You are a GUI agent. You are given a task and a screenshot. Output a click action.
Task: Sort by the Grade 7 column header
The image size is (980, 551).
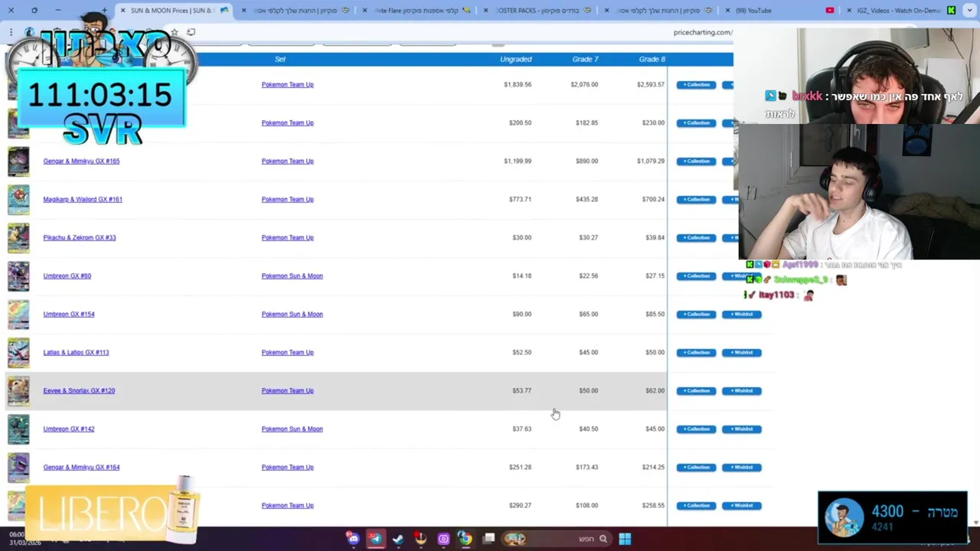(x=585, y=59)
